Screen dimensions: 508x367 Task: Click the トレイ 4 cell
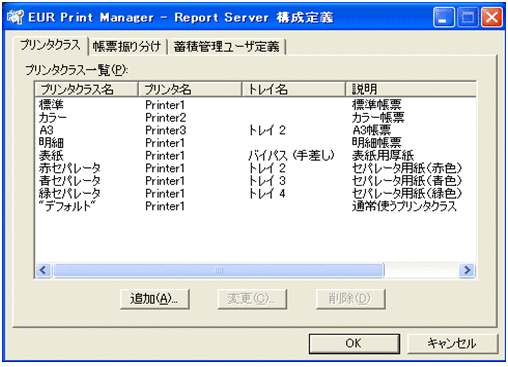click(267, 194)
